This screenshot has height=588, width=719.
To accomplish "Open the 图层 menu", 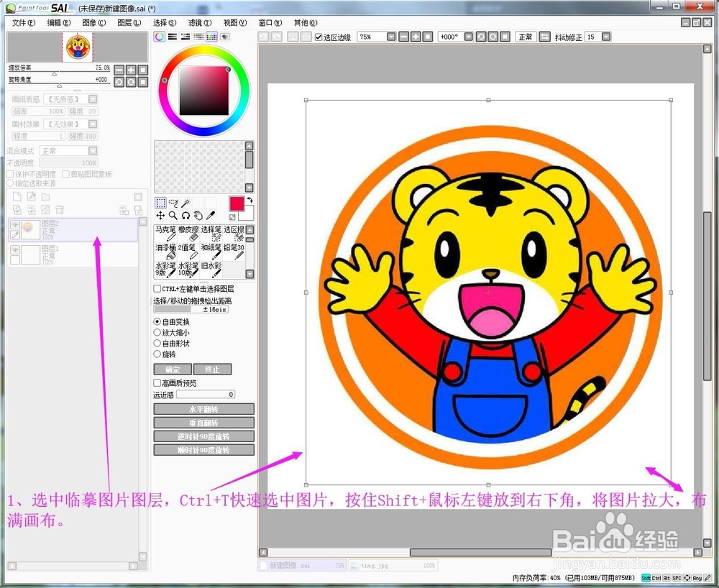I will [129, 22].
